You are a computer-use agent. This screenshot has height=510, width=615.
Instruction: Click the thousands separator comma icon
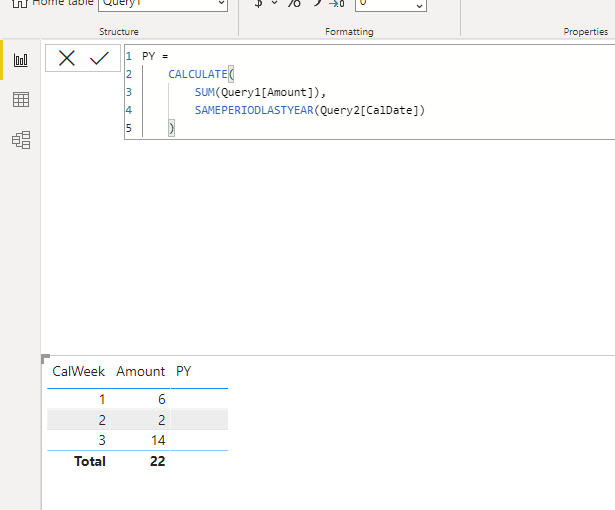[317, 3]
